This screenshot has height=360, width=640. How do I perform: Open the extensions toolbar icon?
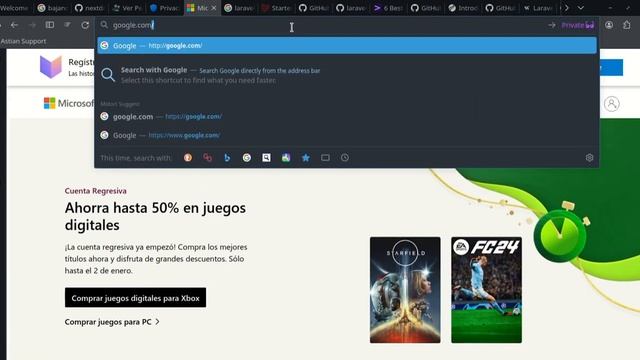coord(627,25)
